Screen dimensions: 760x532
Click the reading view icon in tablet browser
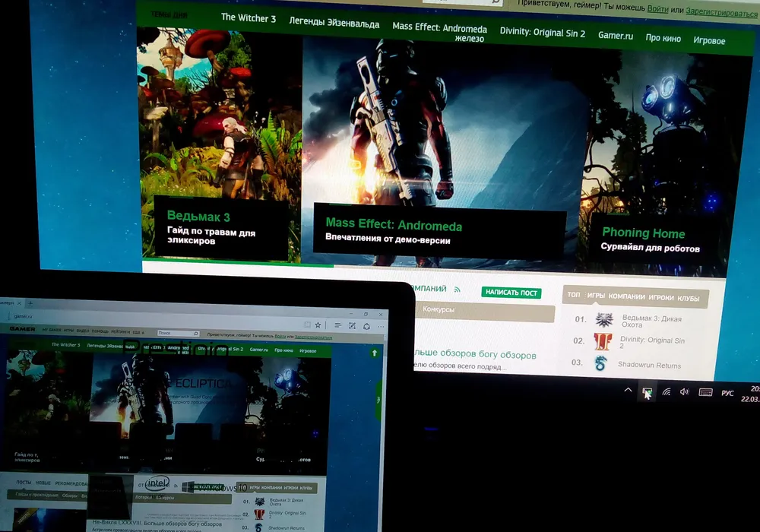point(307,325)
